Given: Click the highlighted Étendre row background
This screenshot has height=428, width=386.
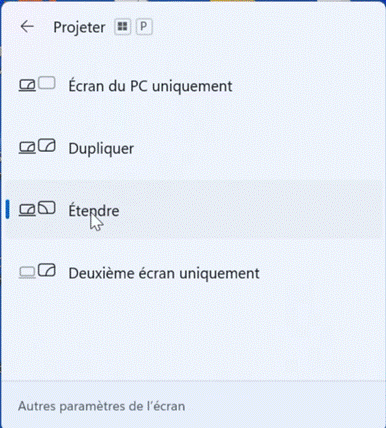Looking at the screenshot, I should pyautogui.click(x=193, y=210).
